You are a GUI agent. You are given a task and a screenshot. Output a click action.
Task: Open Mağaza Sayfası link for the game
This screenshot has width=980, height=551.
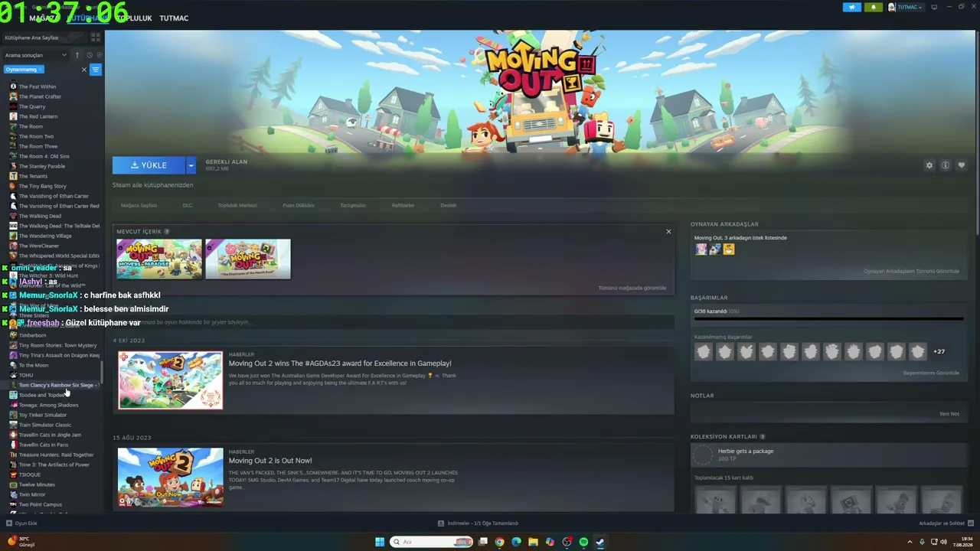pyautogui.click(x=139, y=205)
